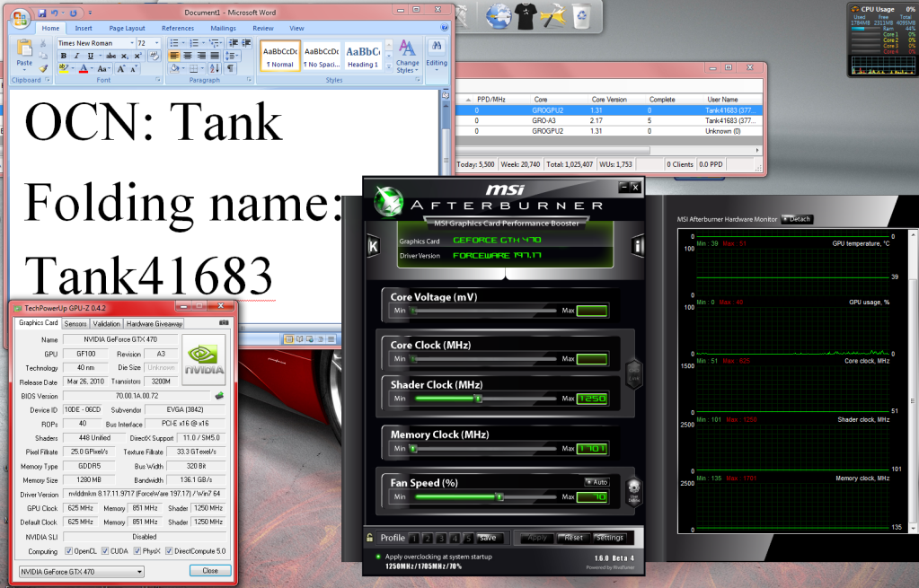Open the Validation tab in GPU-Z

pyautogui.click(x=106, y=323)
